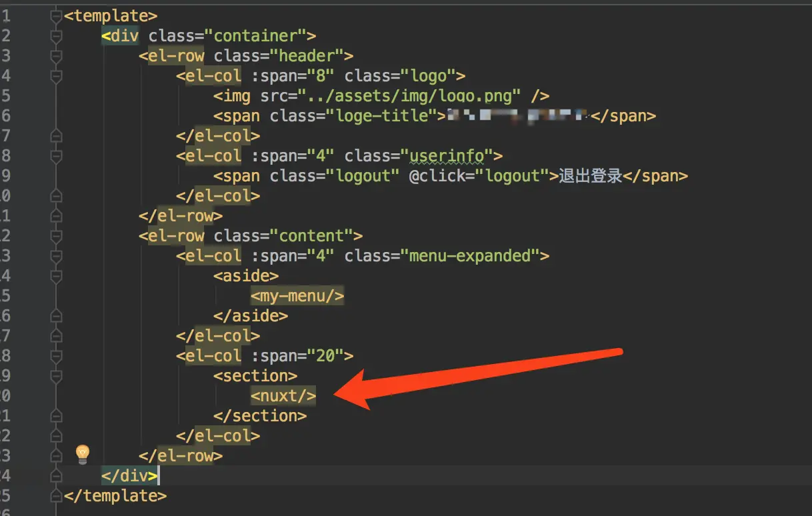Click the opening <template> tag text
Screen dimensions: 812x516
coord(111,16)
